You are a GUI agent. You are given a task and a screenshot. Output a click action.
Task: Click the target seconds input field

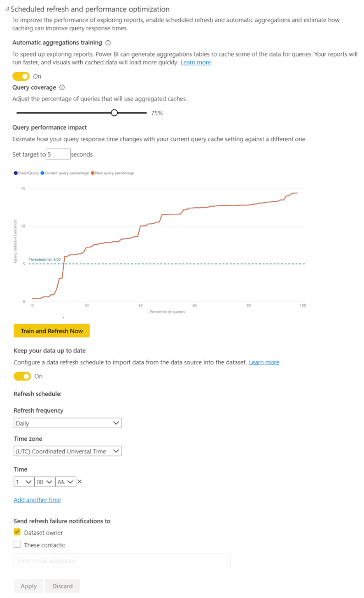58,154
